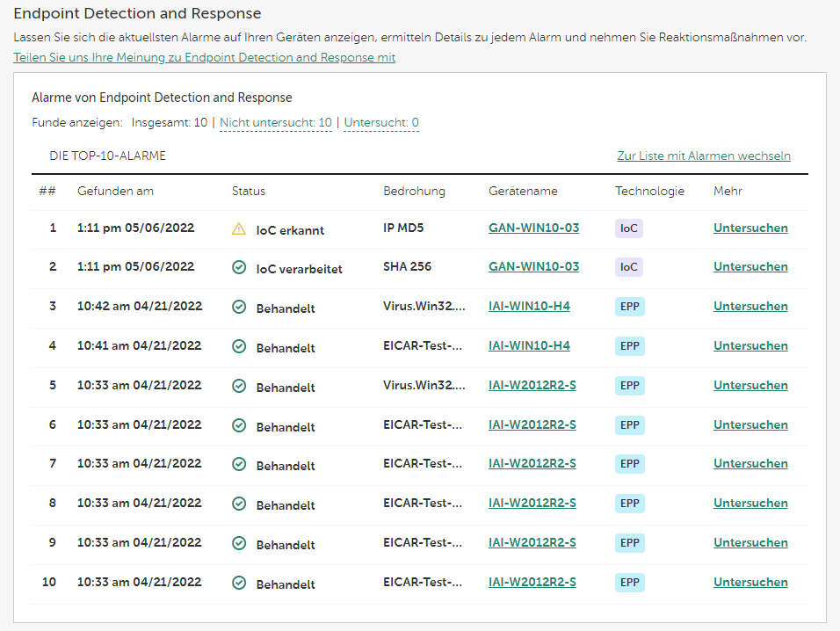The width and height of the screenshot is (840, 631).
Task: Sort the table by Status column
Action: (x=249, y=191)
